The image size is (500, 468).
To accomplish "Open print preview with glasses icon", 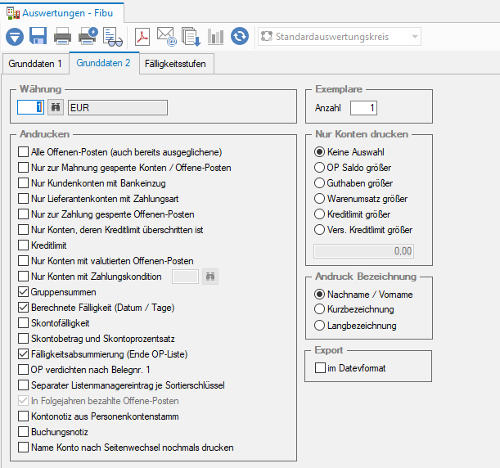I will tap(113, 37).
